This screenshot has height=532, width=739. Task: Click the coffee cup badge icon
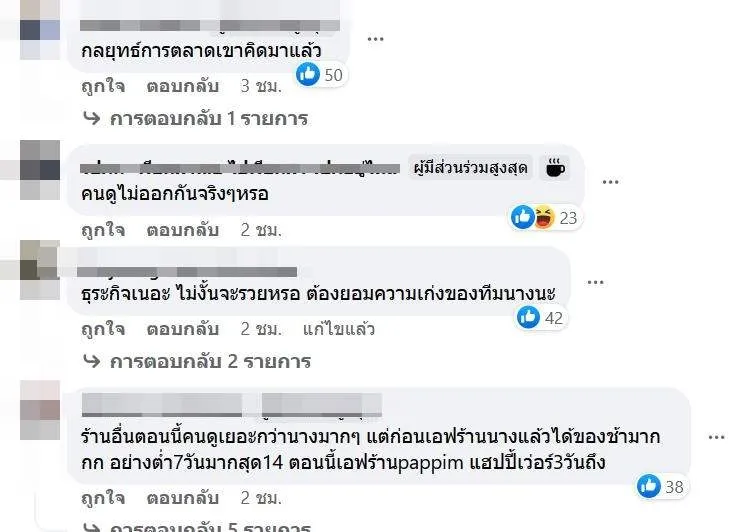coord(555,168)
